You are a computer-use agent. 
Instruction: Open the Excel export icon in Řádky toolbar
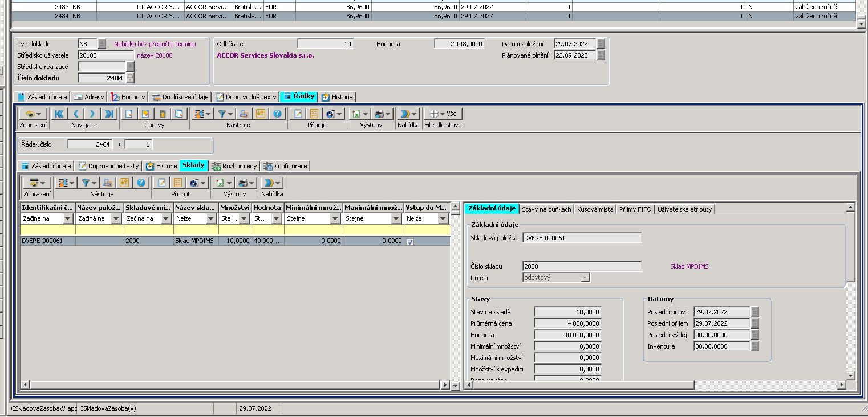pos(356,114)
